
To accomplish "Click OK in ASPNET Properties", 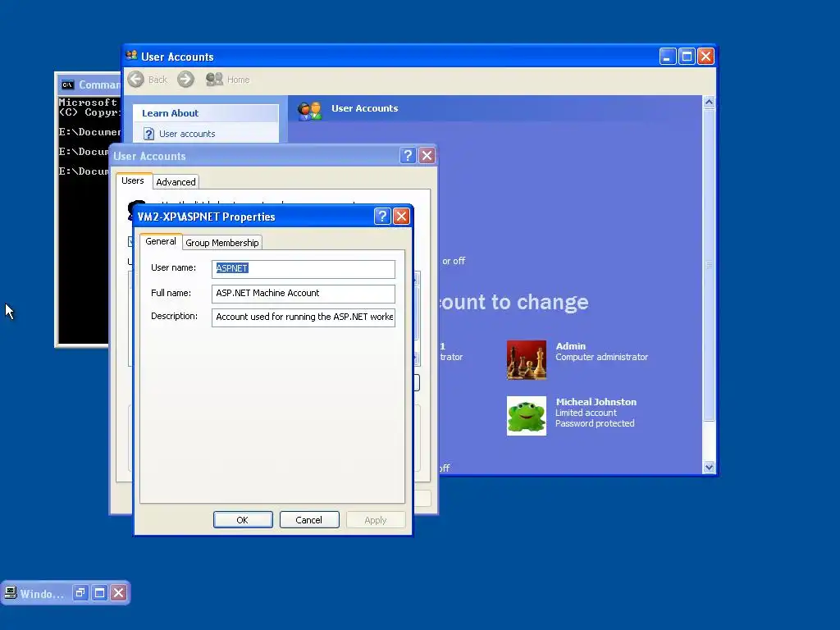I will [243, 519].
